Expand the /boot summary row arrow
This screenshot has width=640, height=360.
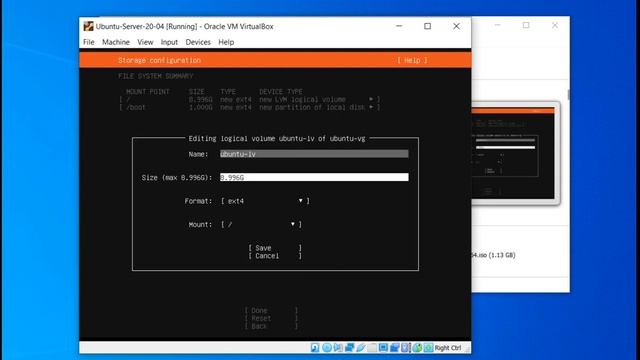coord(371,107)
